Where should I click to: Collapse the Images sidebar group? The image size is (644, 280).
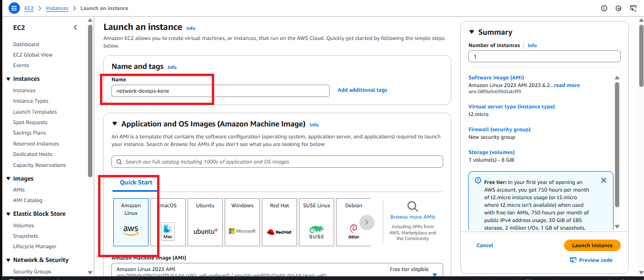coord(8,179)
